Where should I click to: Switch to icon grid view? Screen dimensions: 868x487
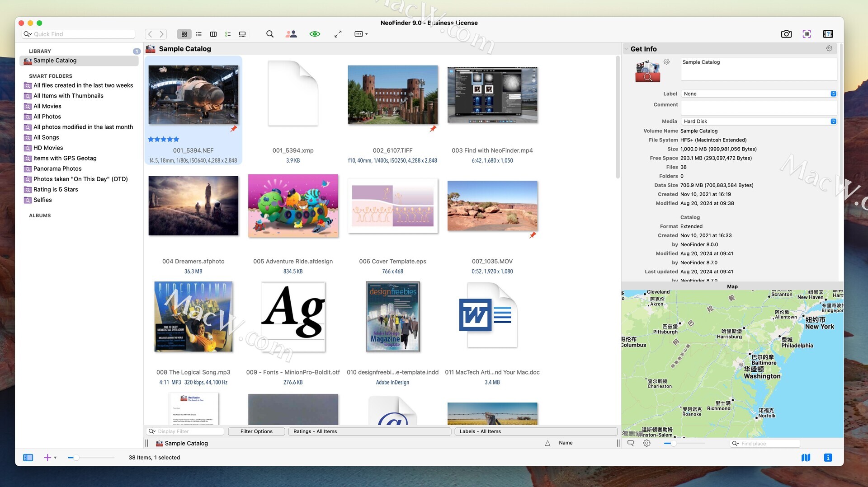tap(184, 34)
